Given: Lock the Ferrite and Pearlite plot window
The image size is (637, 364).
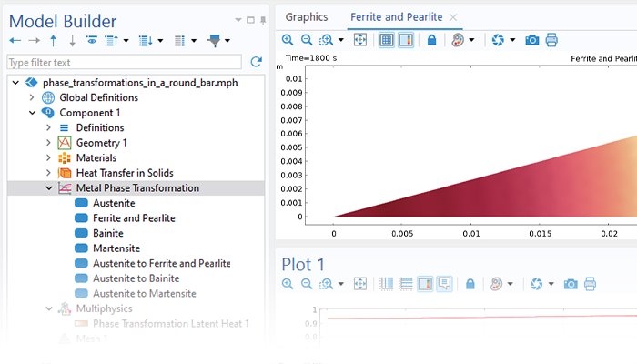Looking at the screenshot, I should (x=431, y=40).
